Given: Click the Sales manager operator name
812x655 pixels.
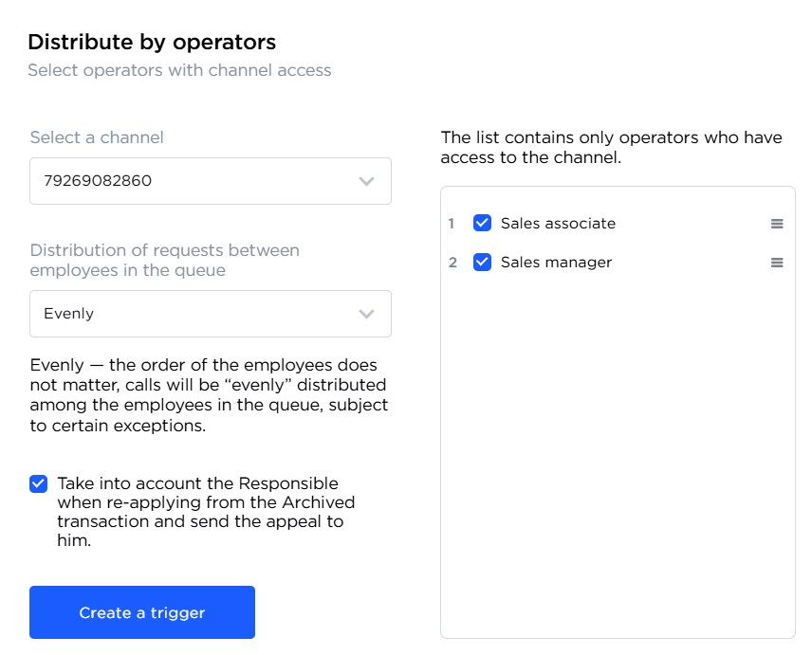Looking at the screenshot, I should pyautogui.click(x=556, y=263).
